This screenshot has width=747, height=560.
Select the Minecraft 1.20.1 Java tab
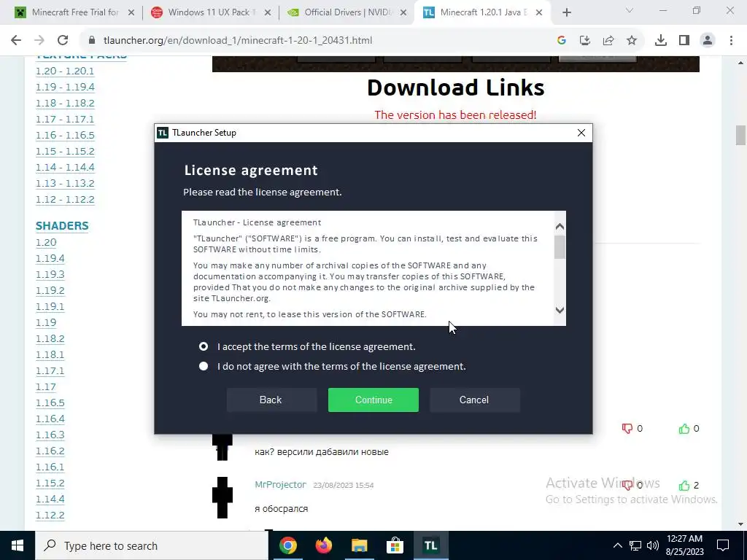481,12
